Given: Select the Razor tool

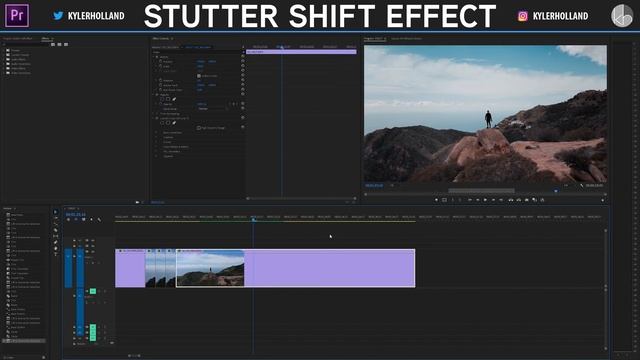Looking at the screenshot, I should coord(56,230).
